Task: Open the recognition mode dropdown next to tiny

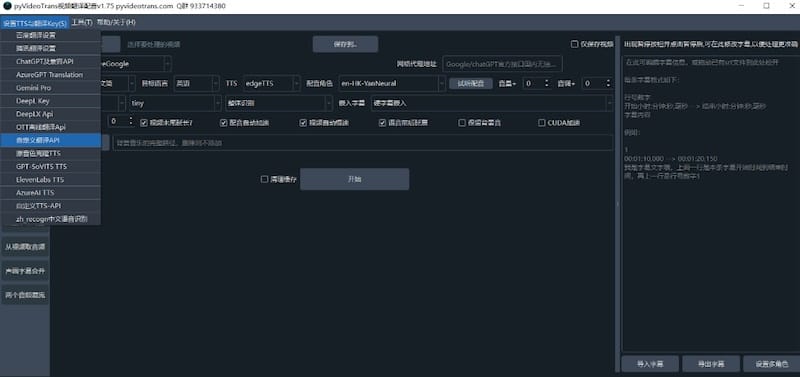Action: pyautogui.click(x=279, y=103)
